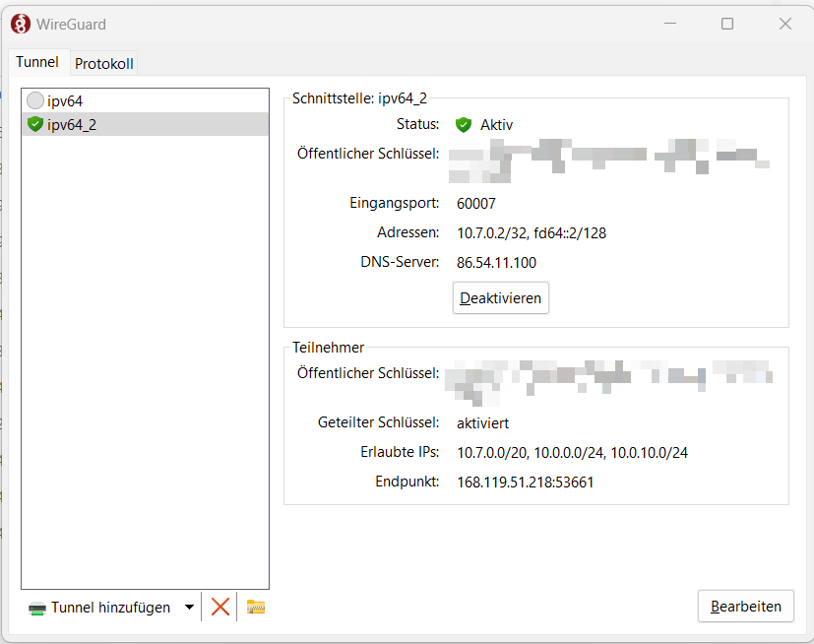Click the green Aktiv status shield icon
The image size is (814, 644).
tap(463, 125)
